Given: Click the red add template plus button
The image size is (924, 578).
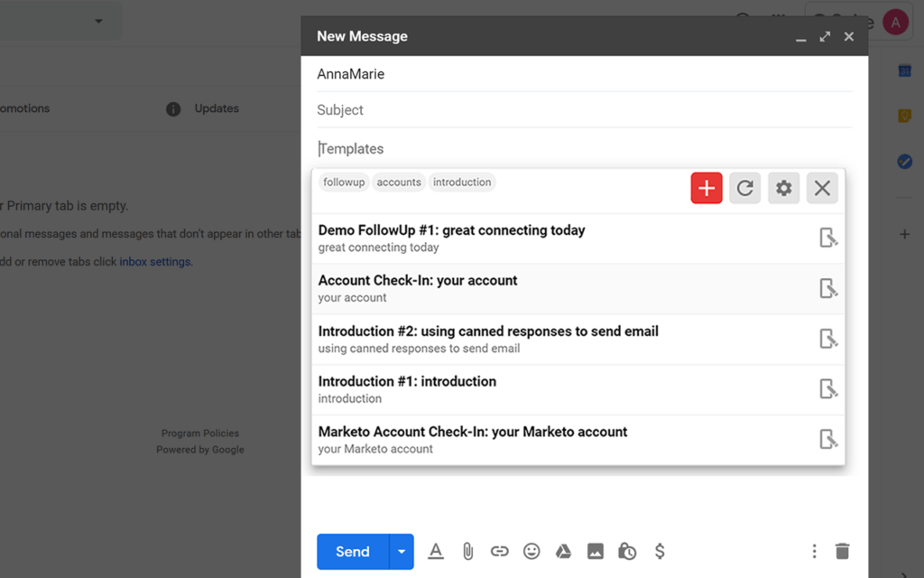Looking at the screenshot, I should pyautogui.click(x=706, y=188).
